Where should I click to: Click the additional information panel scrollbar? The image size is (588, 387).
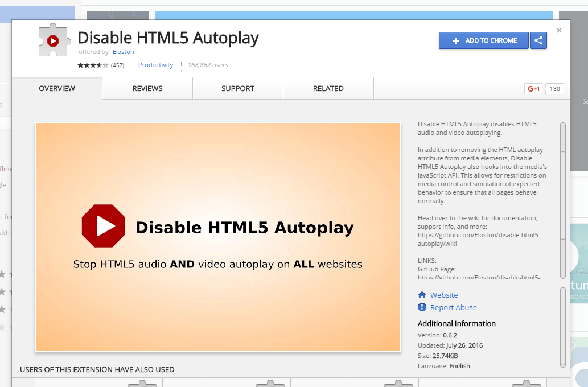point(562,327)
